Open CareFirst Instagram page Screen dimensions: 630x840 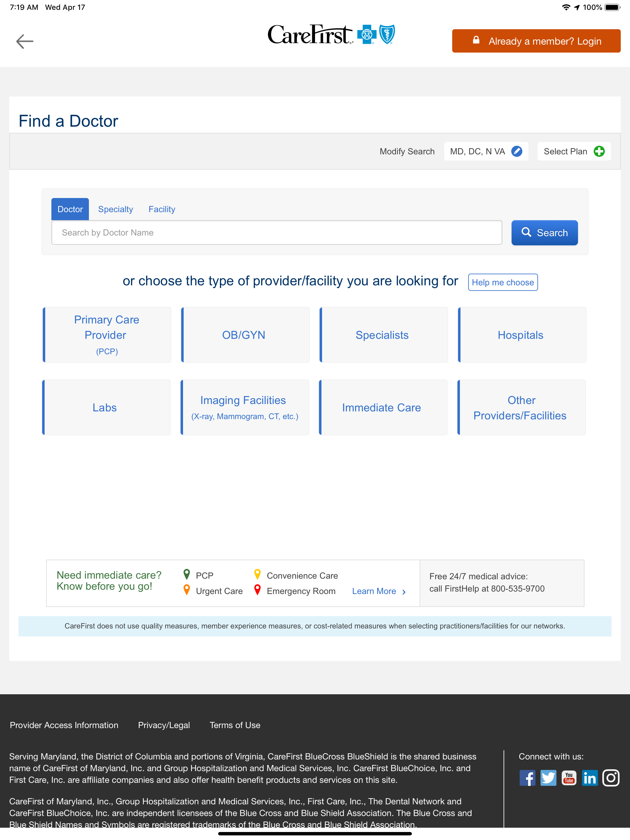(x=611, y=778)
